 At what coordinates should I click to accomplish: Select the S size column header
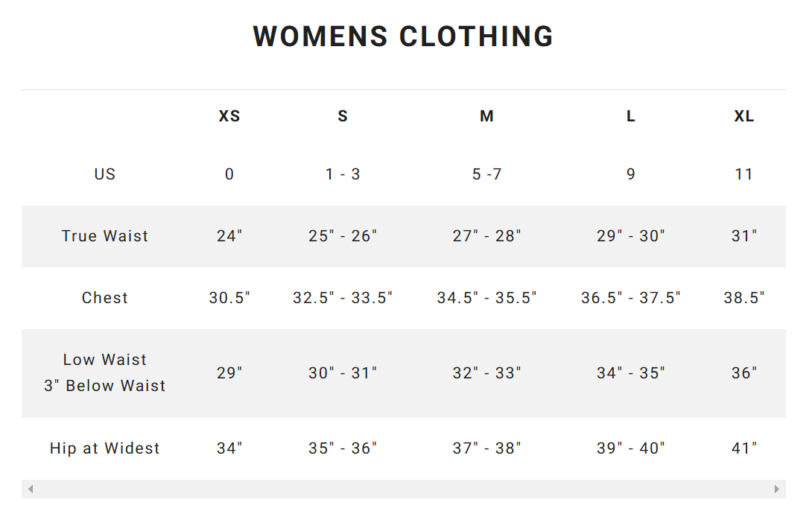(x=342, y=116)
